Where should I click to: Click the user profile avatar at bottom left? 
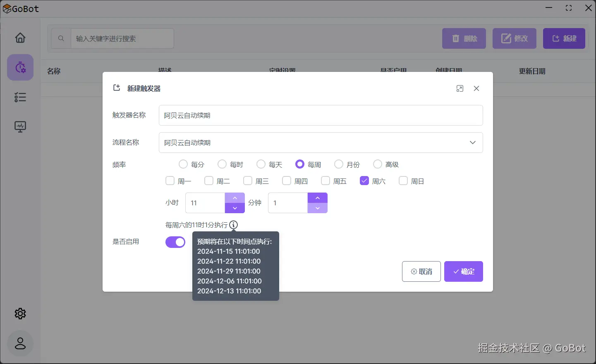[20, 343]
